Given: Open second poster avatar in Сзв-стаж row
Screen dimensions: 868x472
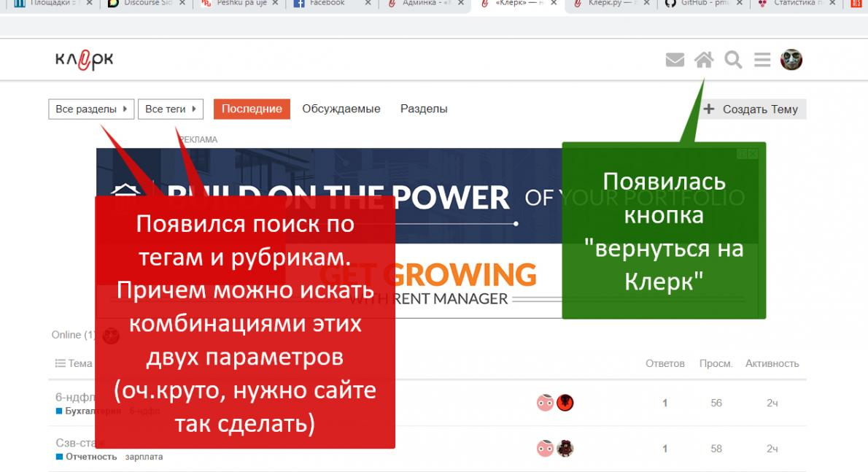Looking at the screenshot, I should point(565,448).
